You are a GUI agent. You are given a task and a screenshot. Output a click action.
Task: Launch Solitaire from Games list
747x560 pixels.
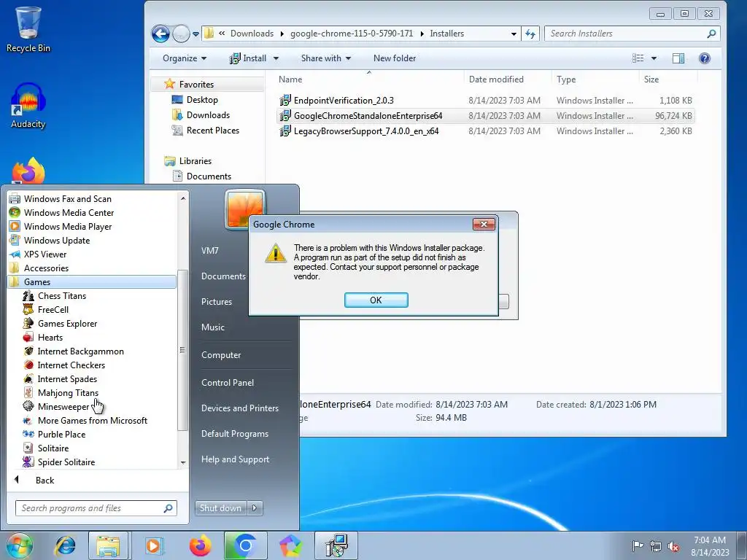click(x=53, y=448)
